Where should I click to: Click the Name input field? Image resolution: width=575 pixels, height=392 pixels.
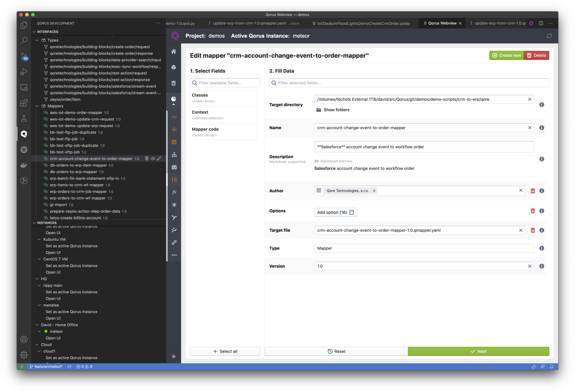424,128
